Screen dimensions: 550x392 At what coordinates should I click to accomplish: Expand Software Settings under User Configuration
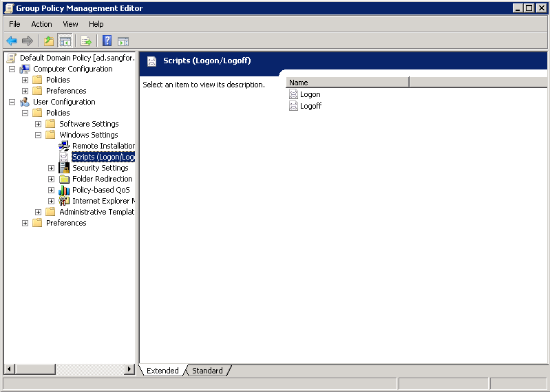click(x=38, y=124)
